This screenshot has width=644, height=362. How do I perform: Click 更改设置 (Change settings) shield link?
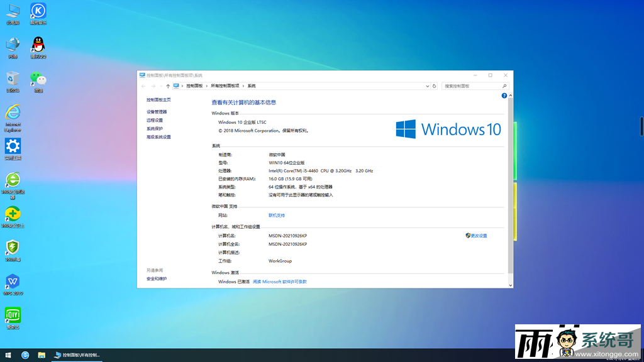476,236
